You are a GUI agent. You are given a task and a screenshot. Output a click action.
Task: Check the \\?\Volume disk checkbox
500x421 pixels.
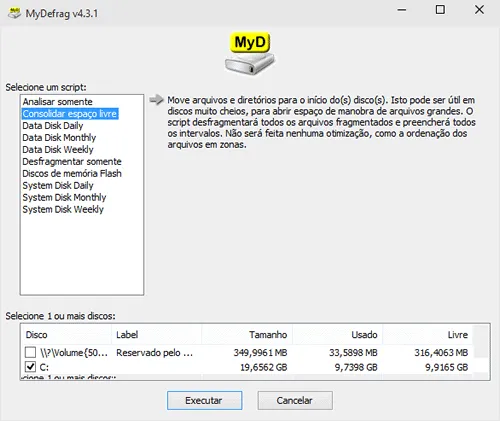30,352
